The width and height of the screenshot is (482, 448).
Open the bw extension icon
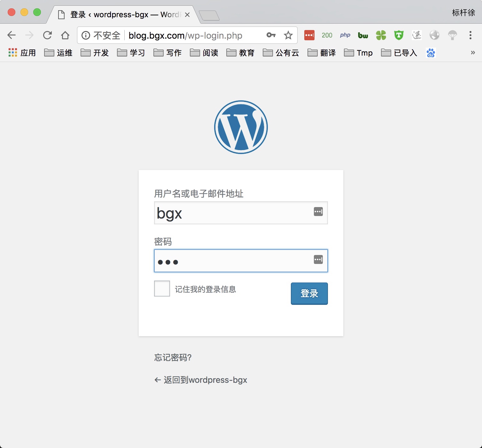pos(363,35)
